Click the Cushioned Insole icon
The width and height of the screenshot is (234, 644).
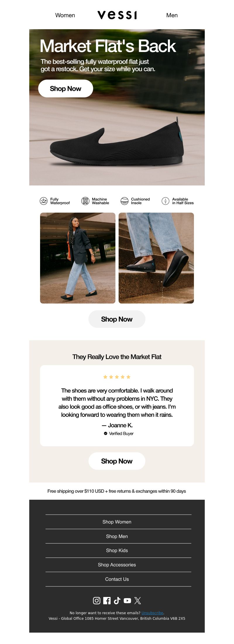click(x=125, y=201)
